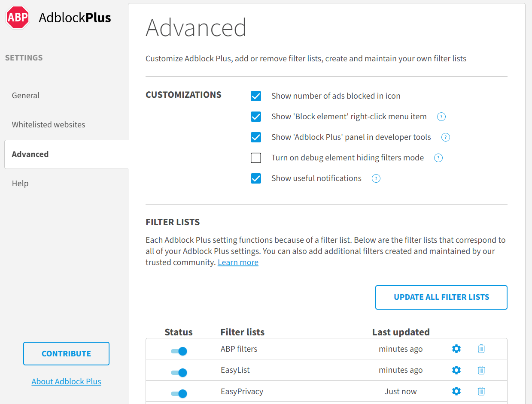Remove ABP filters using the trash icon

481,349
